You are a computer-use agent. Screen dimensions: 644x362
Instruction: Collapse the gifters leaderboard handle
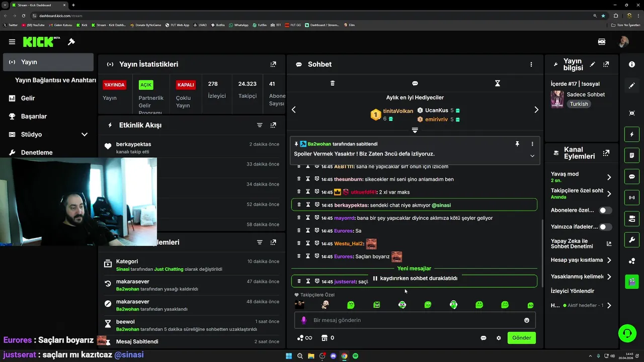[x=415, y=130]
